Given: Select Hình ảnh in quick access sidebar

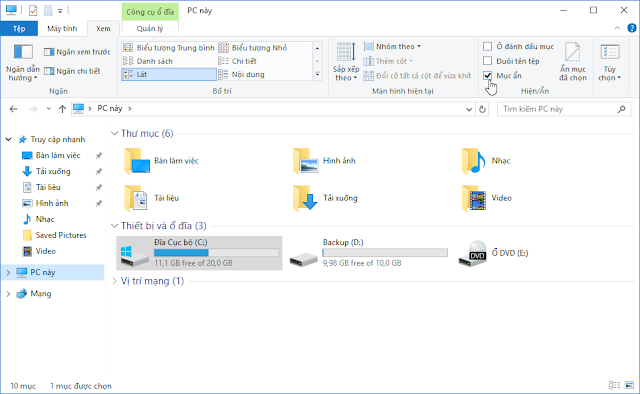Looking at the screenshot, I should pos(52,203).
